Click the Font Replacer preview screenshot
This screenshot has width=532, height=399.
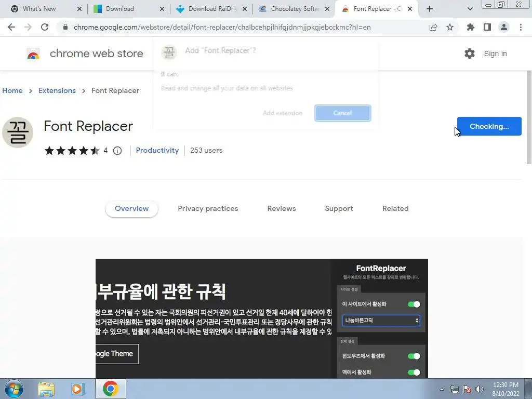pos(262,318)
